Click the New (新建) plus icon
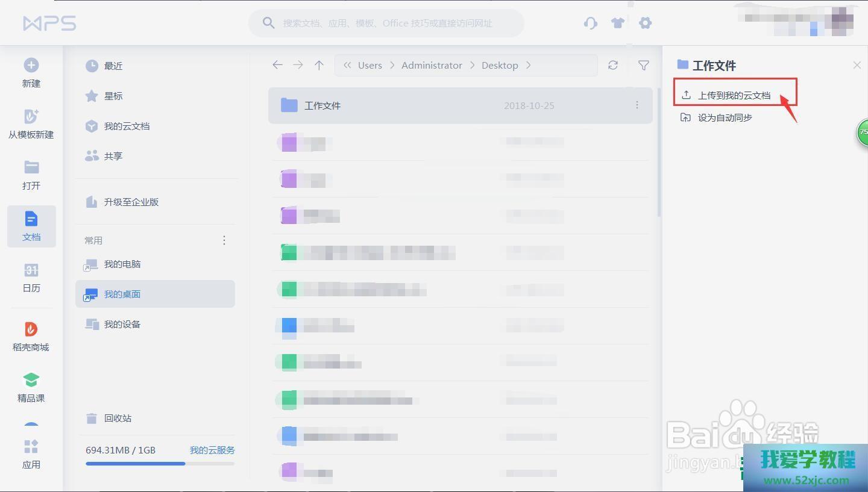Screen dimensions: 868x492 31,65
